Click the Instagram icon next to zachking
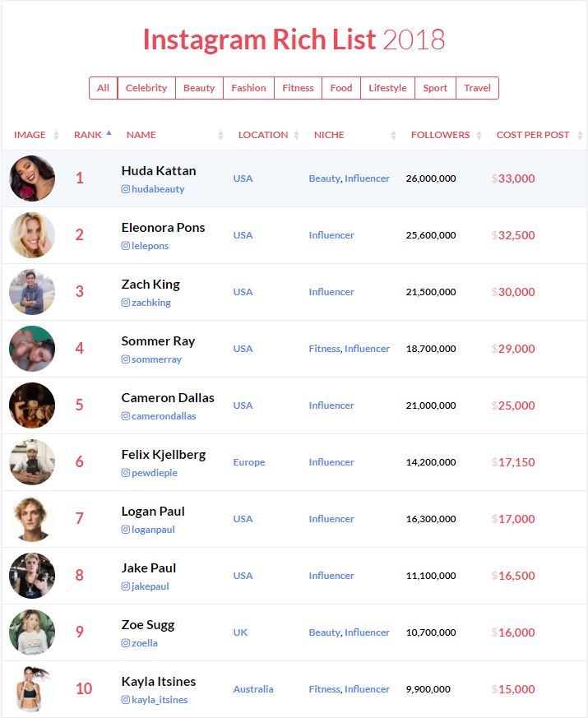Screen dimensions: 588x718 [126, 303]
